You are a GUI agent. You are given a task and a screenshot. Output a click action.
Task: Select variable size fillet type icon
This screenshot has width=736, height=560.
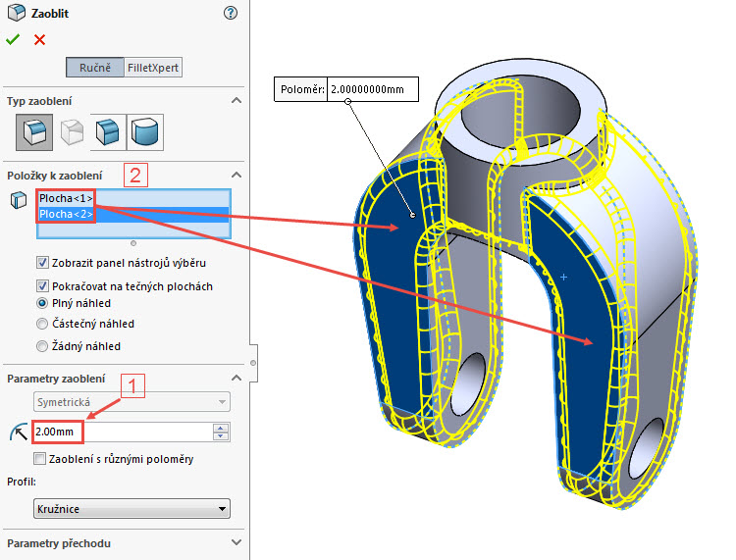tap(72, 131)
